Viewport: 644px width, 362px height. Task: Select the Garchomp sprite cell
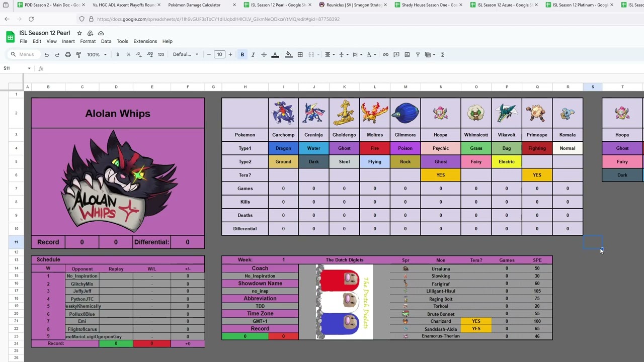(283, 113)
